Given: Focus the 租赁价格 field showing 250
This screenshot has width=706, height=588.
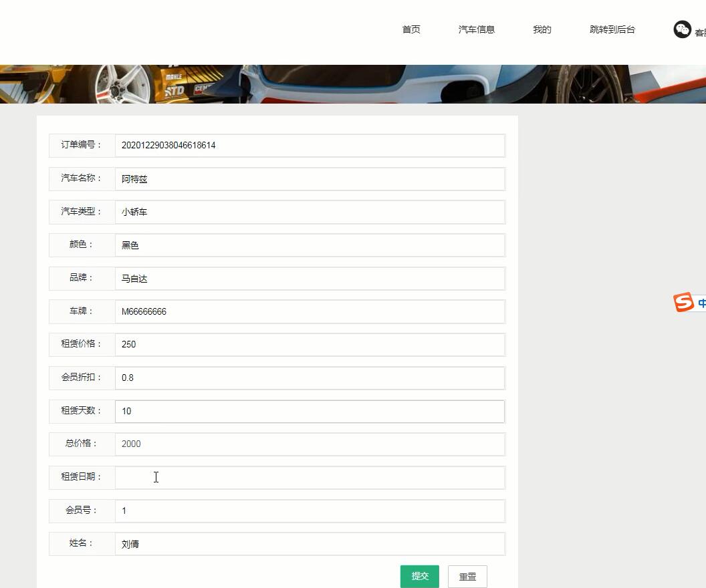Looking at the screenshot, I should pos(310,345).
